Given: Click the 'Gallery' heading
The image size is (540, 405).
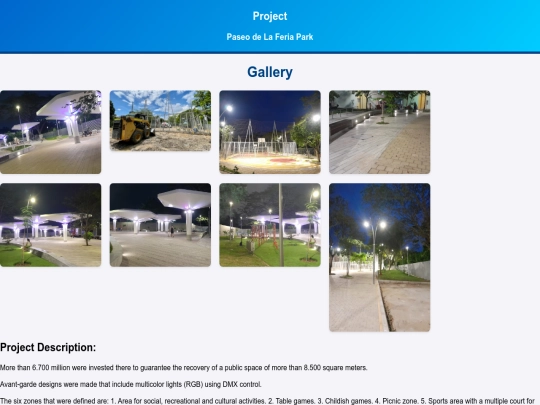Looking at the screenshot, I should coord(270,72).
